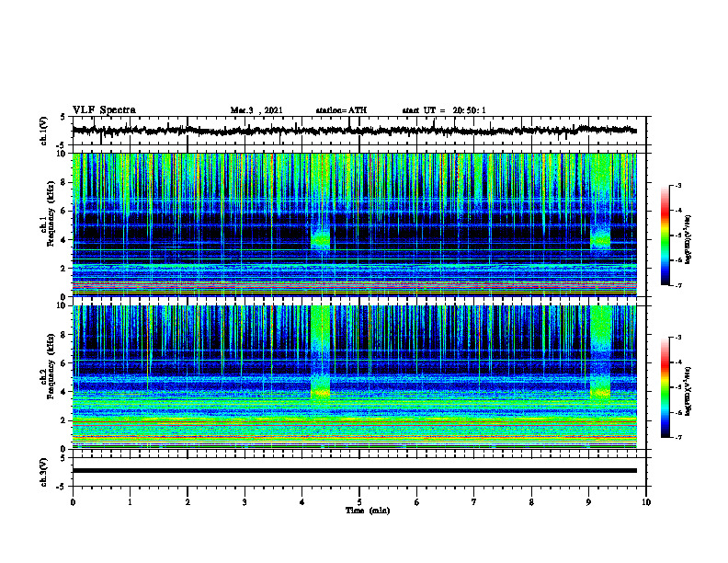Image resolution: width=728 pixels, height=563 pixels.
Task: Click the ch.2 spectrogram color scale bar
Action: pos(665,387)
